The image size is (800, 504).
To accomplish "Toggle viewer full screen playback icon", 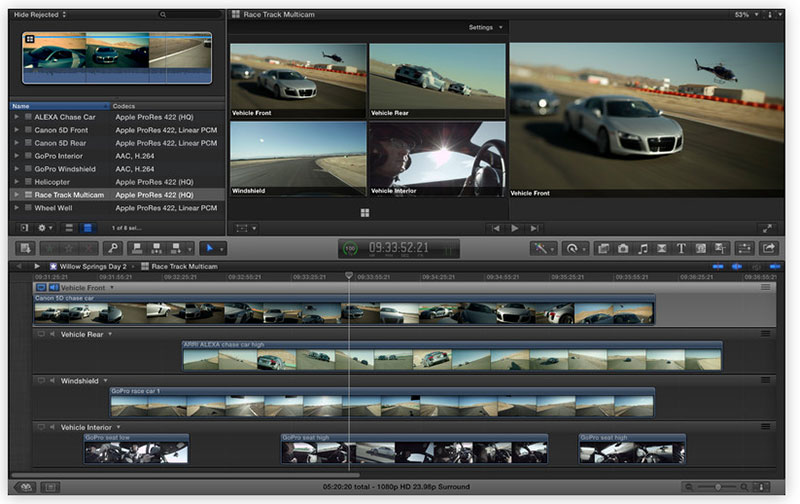I will point(767,228).
